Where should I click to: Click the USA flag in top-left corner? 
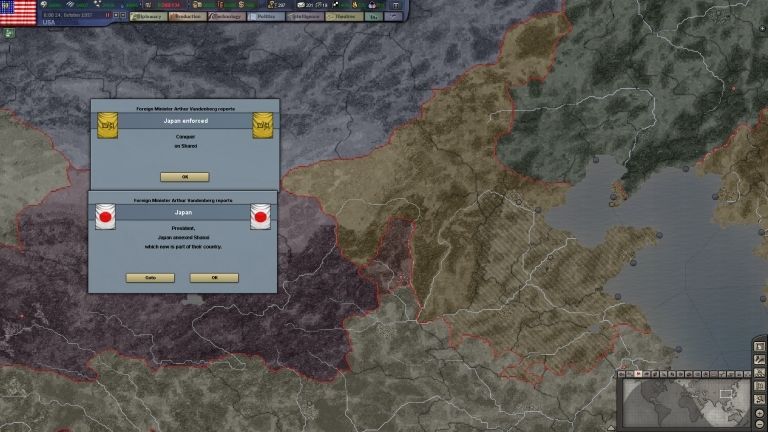coord(18,13)
